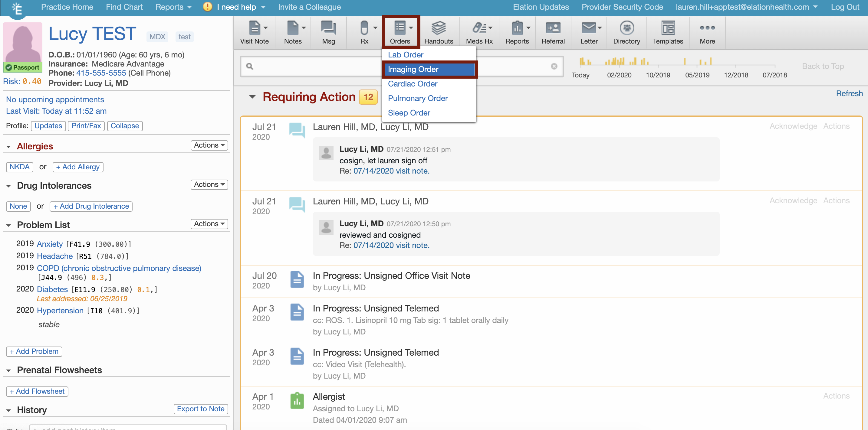The height and width of the screenshot is (430, 868).
Task: Open the Allergies Actions dropdown
Action: point(209,145)
